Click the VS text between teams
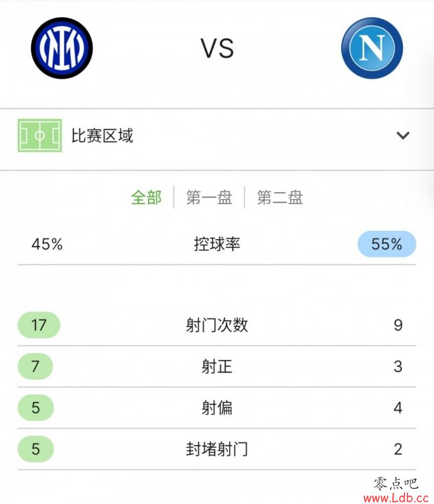This screenshot has height=504, width=434. (218, 49)
